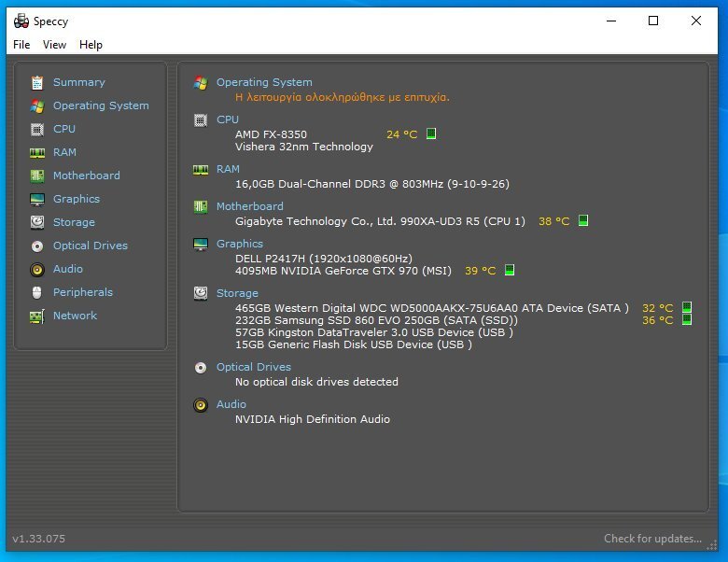The image size is (728, 562).
Task: Click Graphics heading link in summary
Action: [240, 244]
